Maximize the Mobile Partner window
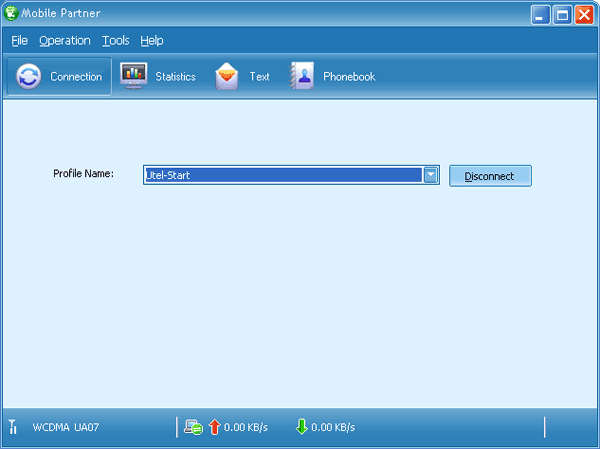The width and height of the screenshot is (600, 449). [x=562, y=15]
